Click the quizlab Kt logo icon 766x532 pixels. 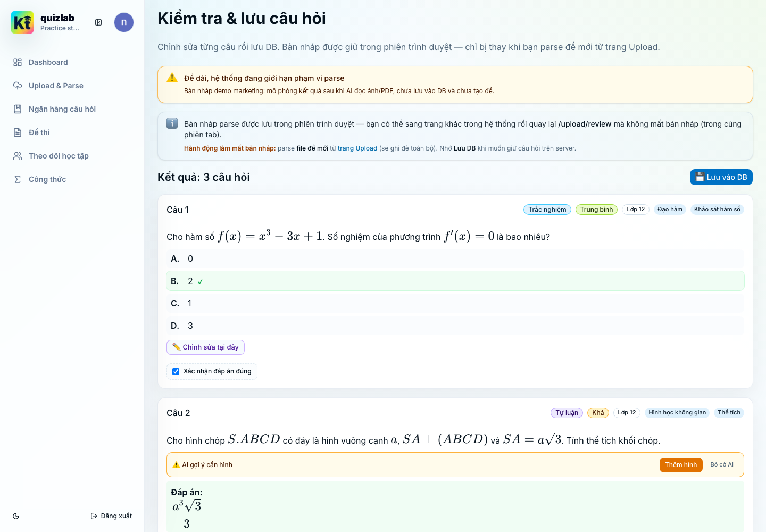(22, 22)
